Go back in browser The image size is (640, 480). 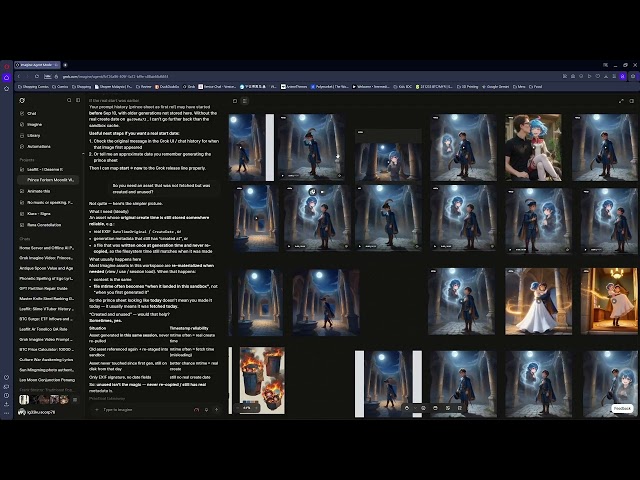(19, 76)
